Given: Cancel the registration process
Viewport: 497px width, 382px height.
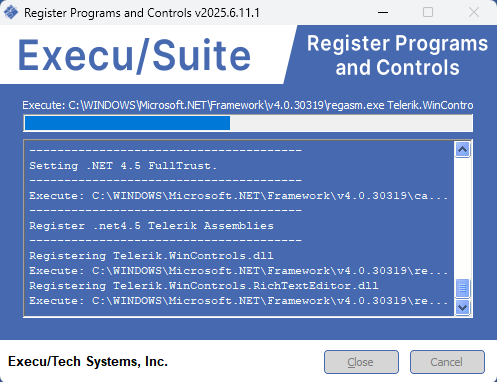Looking at the screenshot, I should [x=447, y=362].
